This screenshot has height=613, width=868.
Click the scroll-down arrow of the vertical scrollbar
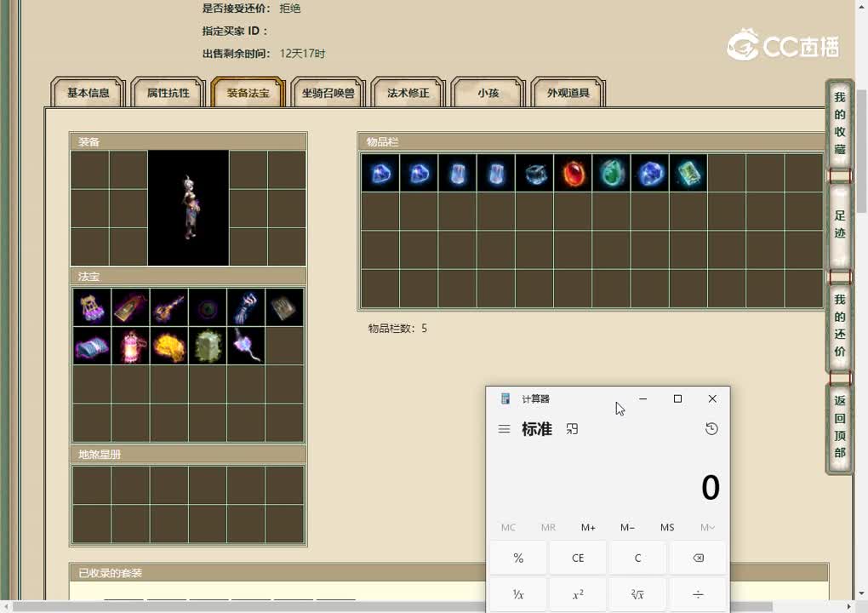[861, 593]
